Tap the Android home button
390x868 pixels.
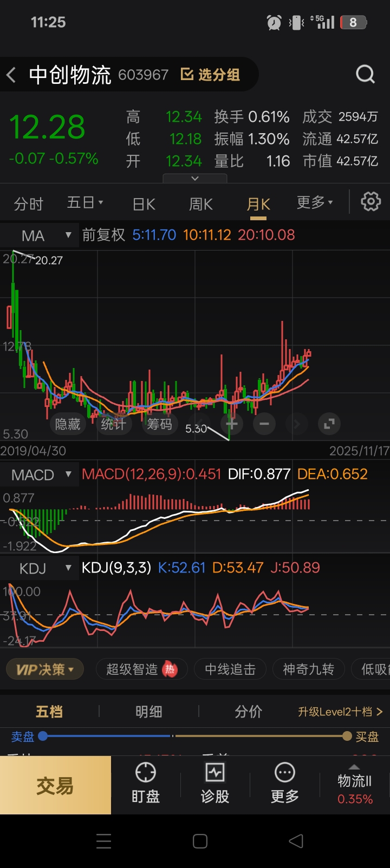(x=200, y=841)
